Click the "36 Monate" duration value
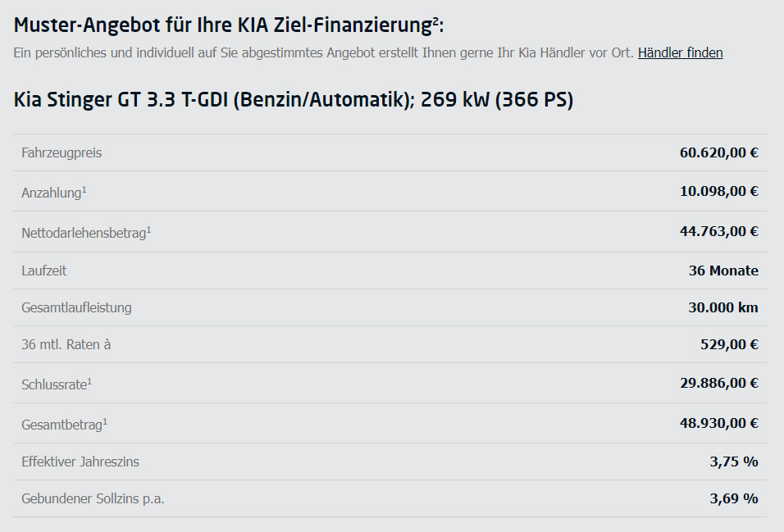The height and width of the screenshot is (532, 784). tap(723, 271)
